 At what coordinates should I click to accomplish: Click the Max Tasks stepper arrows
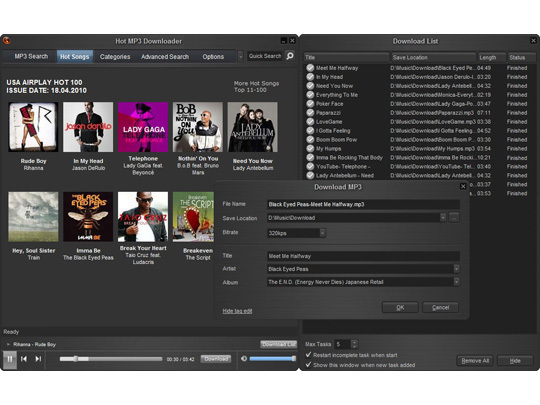[x=354, y=344]
